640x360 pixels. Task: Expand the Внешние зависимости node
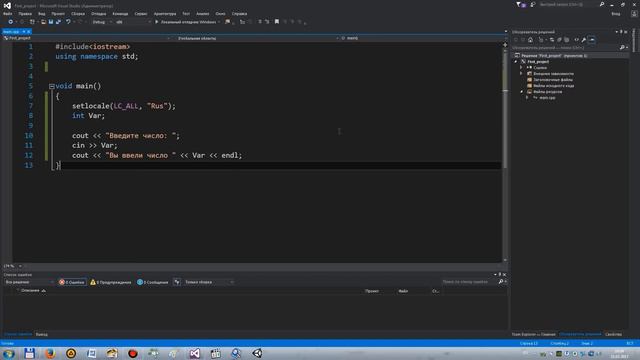[x=521, y=74]
